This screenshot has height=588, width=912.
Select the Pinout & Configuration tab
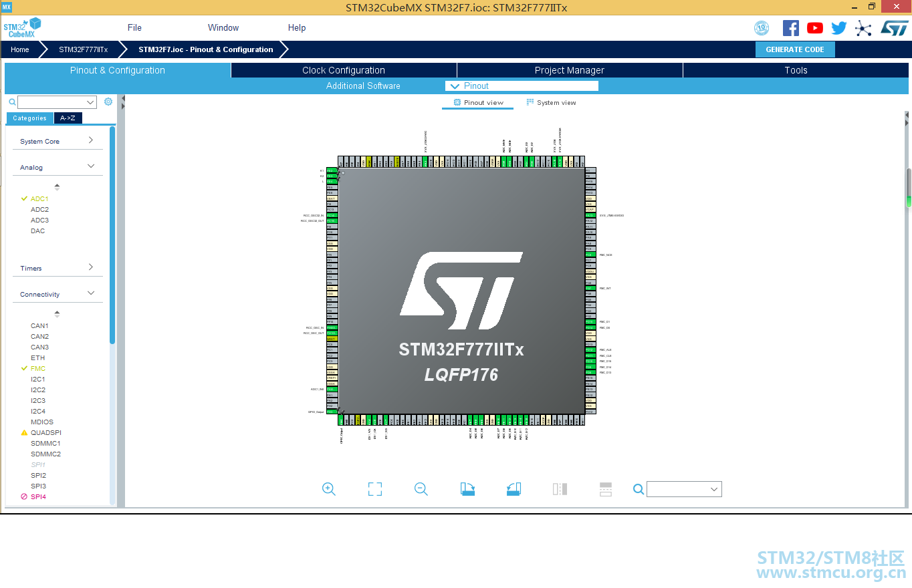(118, 70)
